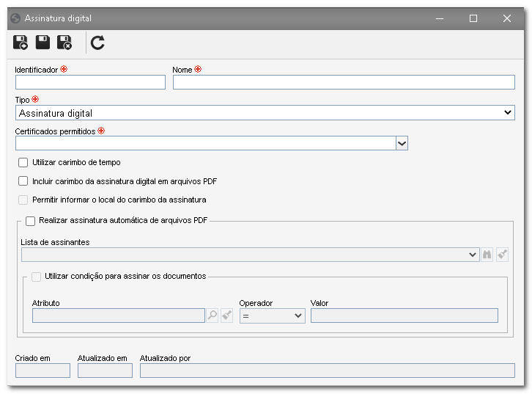The height and width of the screenshot is (394, 532).
Task: Expand the Certificados permitidos dropdown arrow
Action: click(x=402, y=143)
